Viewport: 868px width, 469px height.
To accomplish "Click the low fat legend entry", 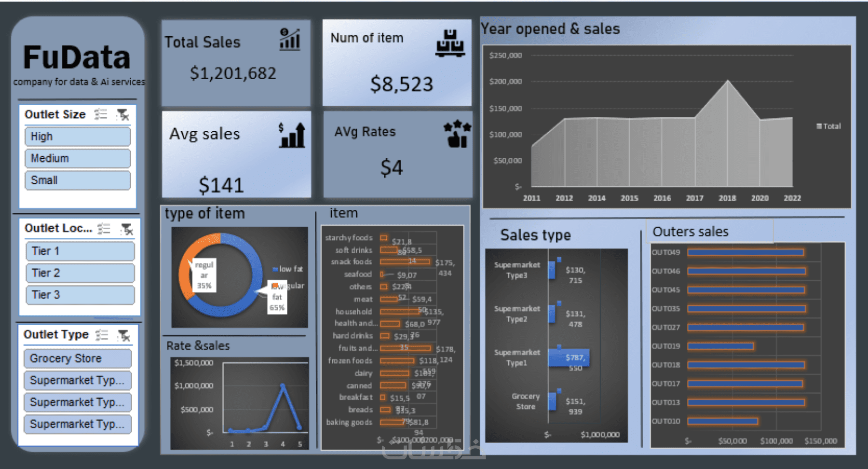I will (x=288, y=269).
